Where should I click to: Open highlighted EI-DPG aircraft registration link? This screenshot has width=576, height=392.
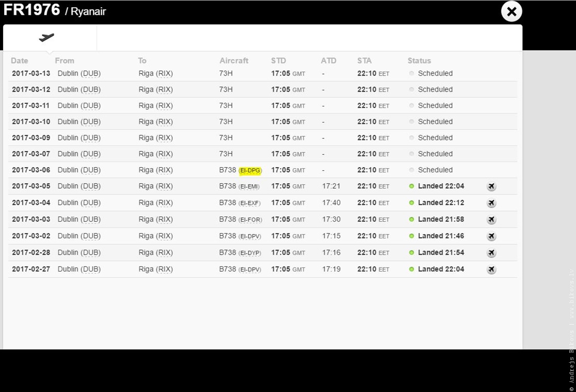pos(250,170)
